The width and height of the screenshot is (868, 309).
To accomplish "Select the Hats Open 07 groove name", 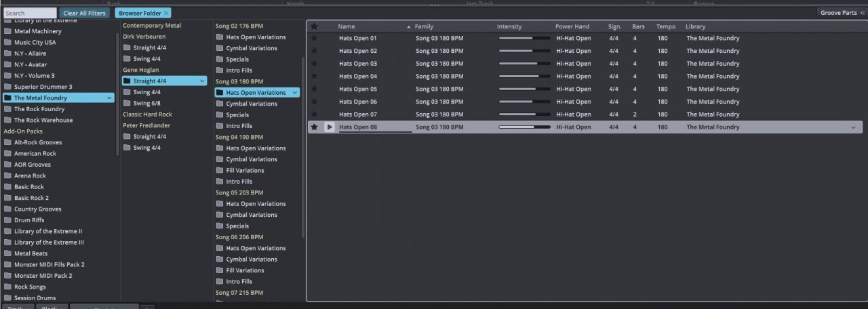I will tap(358, 115).
